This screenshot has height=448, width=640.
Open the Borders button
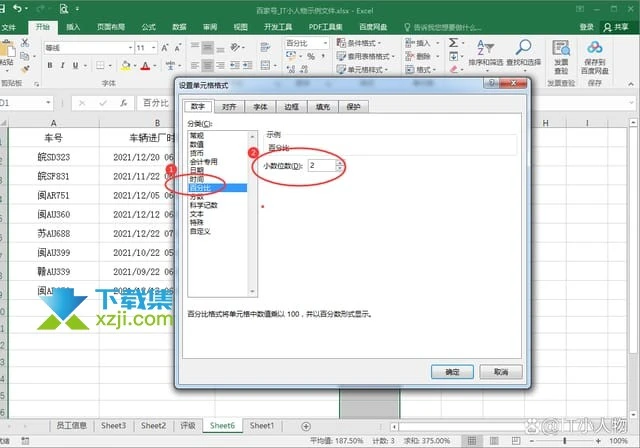coord(100,65)
